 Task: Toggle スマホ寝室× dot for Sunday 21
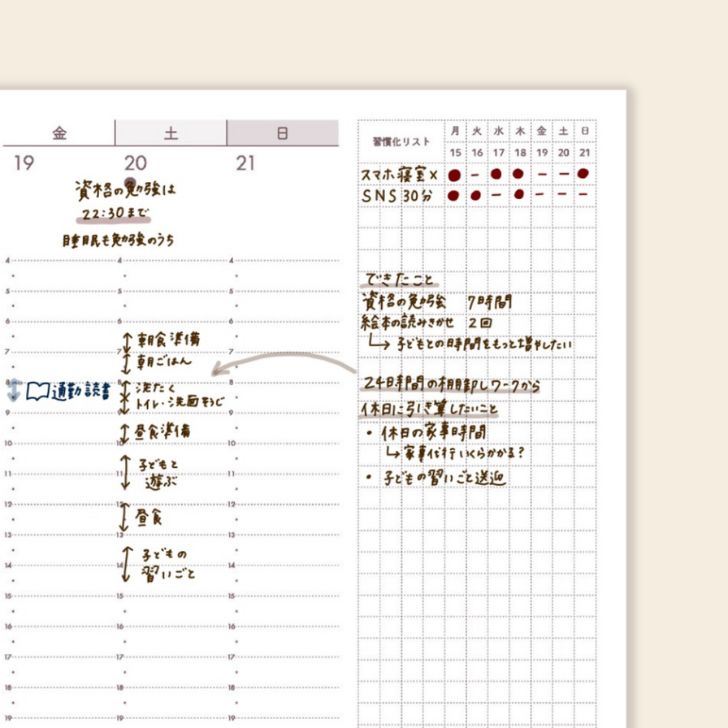pyautogui.click(x=583, y=175)
